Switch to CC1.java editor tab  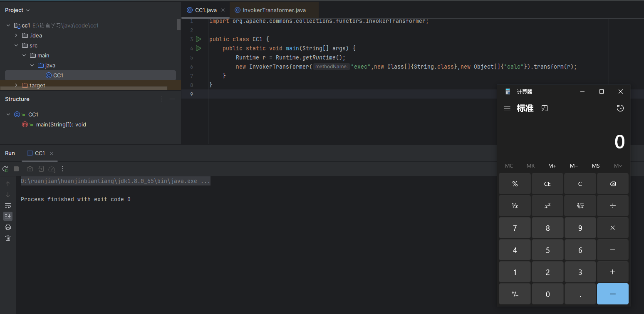pyautogui.click(x=206, y=10)
